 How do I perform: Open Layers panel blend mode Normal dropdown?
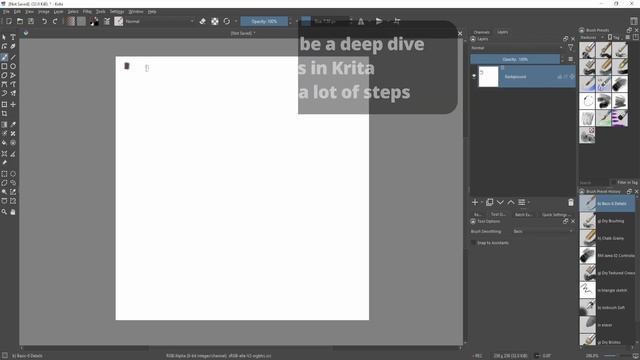click(517, 48)
